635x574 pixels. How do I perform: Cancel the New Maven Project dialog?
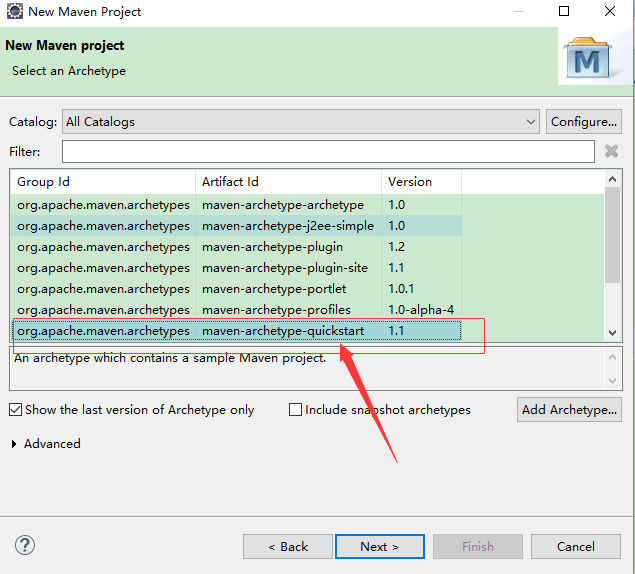point(575,547)
